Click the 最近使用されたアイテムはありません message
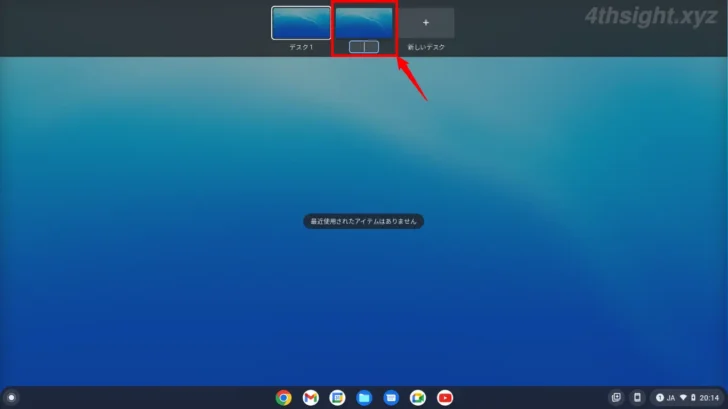Viewport: 728px width, 409px height. click(364, 221)
